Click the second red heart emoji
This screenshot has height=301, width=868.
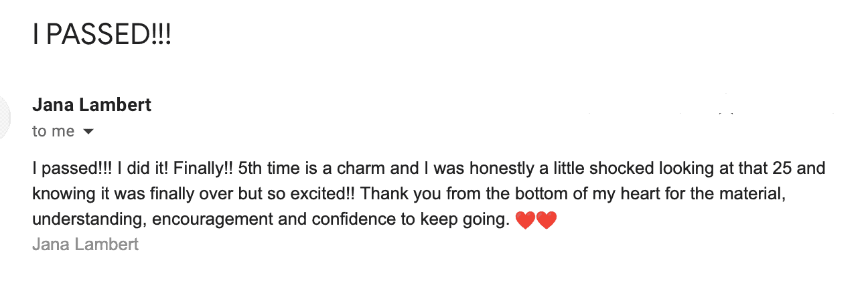click(x=547, y=220)
